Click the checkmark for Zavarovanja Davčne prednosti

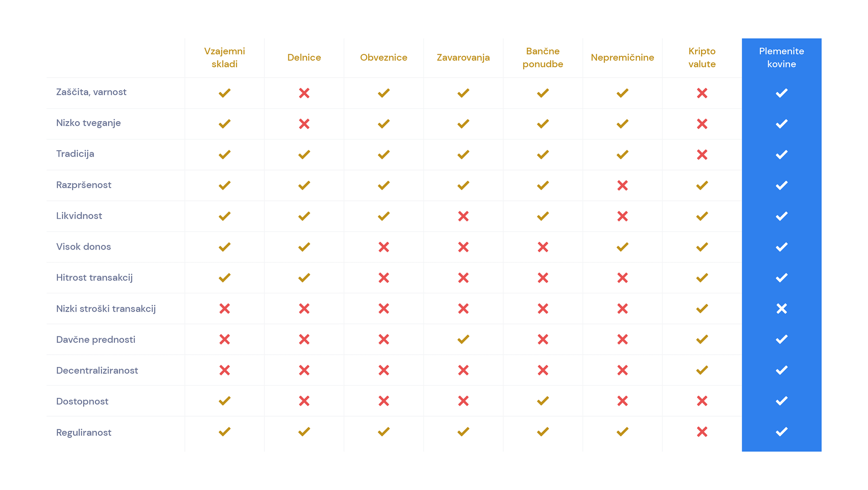(x=463, y=339)
